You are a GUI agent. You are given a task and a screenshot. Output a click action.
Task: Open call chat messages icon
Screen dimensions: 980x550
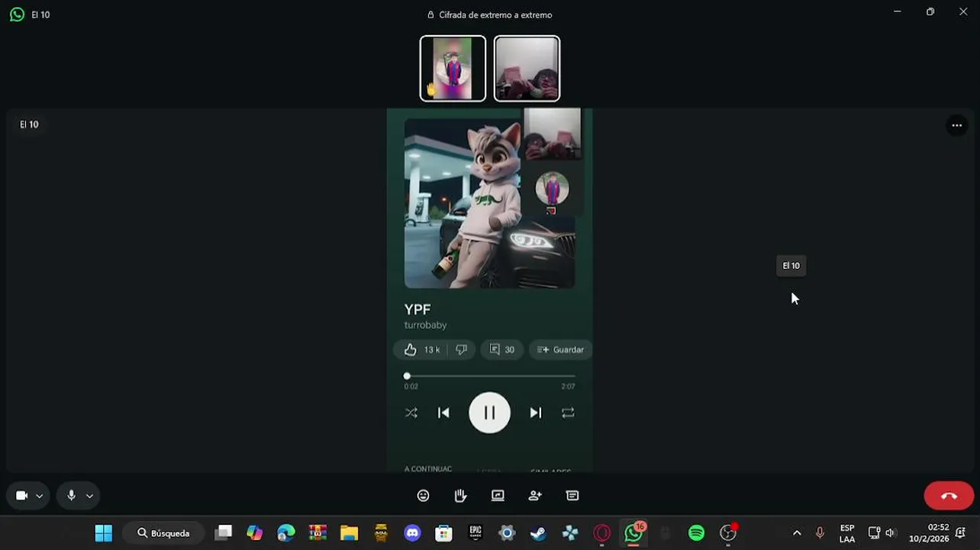572,496
